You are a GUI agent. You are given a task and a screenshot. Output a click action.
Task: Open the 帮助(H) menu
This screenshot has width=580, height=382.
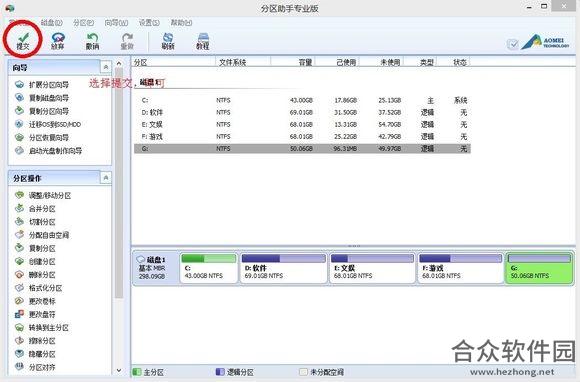click(x=181, y=23)
